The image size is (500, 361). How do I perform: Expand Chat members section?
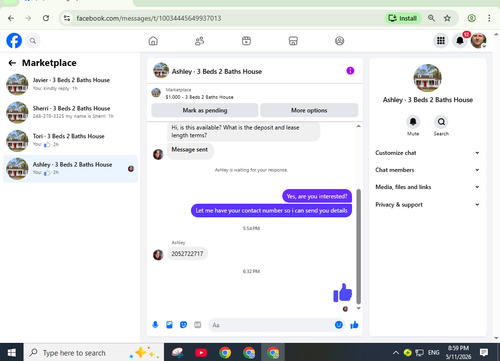pos(427,170)
